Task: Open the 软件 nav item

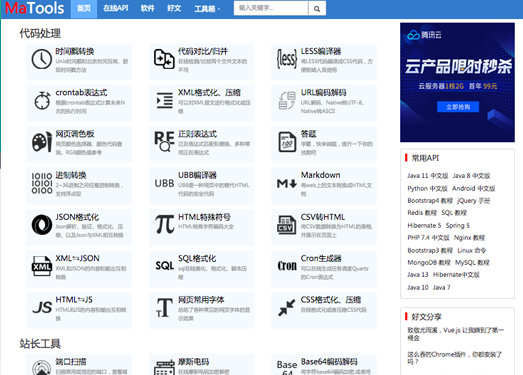Action: tap(147, 8)
